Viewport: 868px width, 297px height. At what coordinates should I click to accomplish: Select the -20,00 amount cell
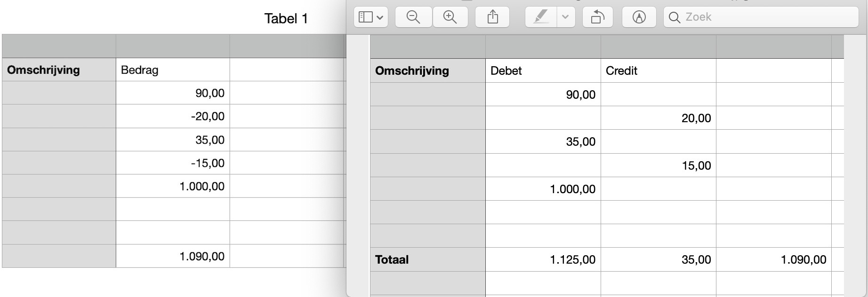[173, 116]
